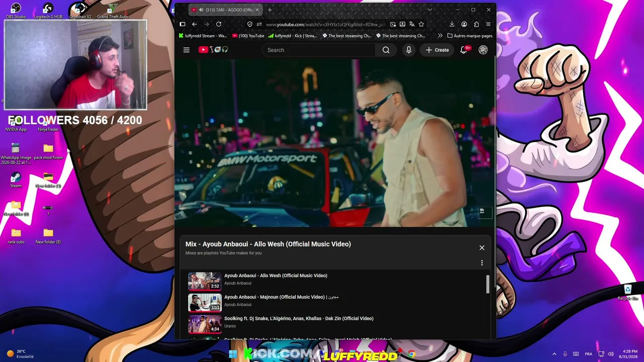Toggle the browser sidebar panel icon
This screenshot has width=644, height=362.
183,24
